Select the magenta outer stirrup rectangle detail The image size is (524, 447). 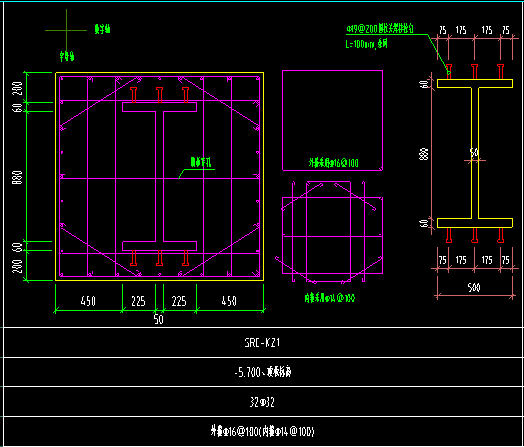click(333, 120)
